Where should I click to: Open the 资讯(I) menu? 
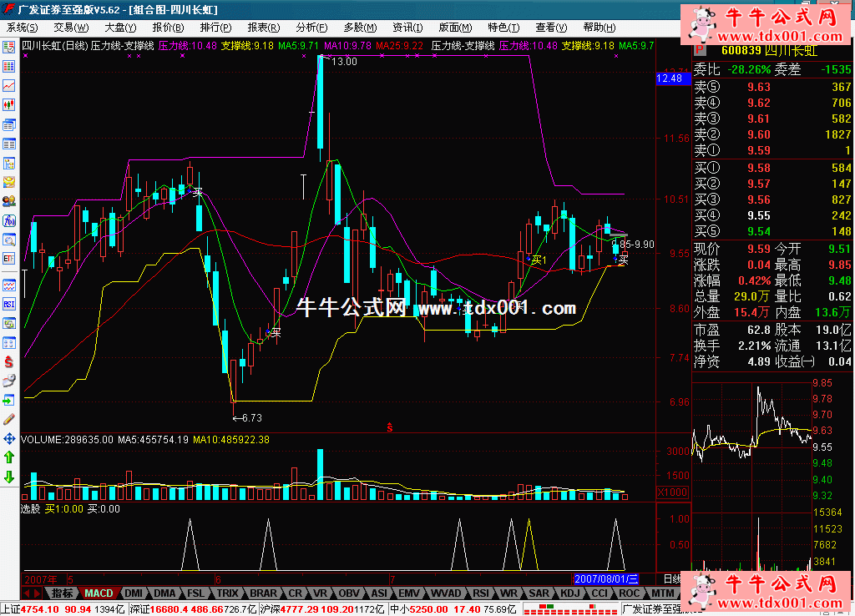coord(407,28)
